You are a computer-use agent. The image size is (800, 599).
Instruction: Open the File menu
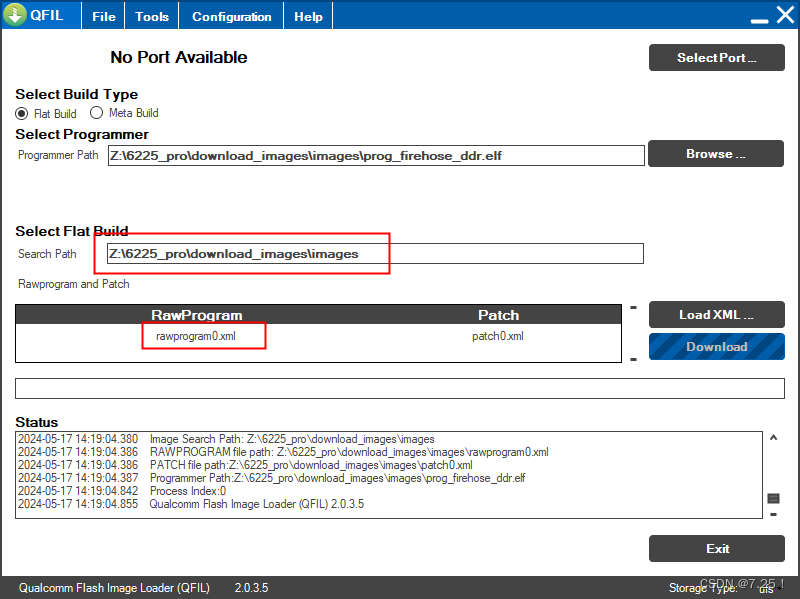104,16
